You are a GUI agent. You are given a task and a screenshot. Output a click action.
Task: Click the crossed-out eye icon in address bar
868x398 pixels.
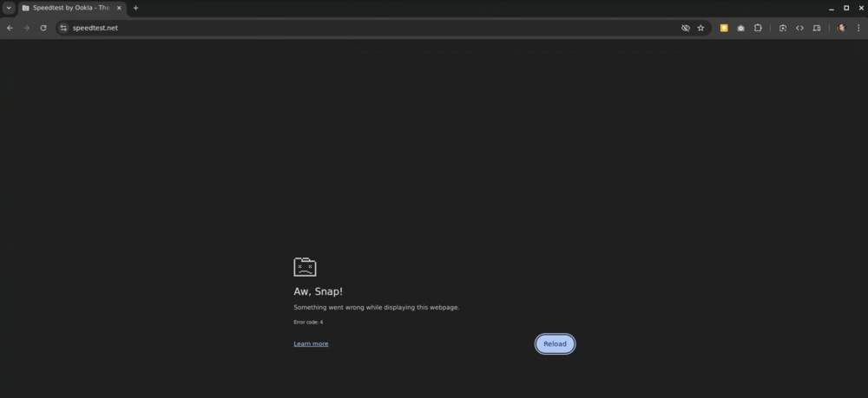[x=686, y=28]
